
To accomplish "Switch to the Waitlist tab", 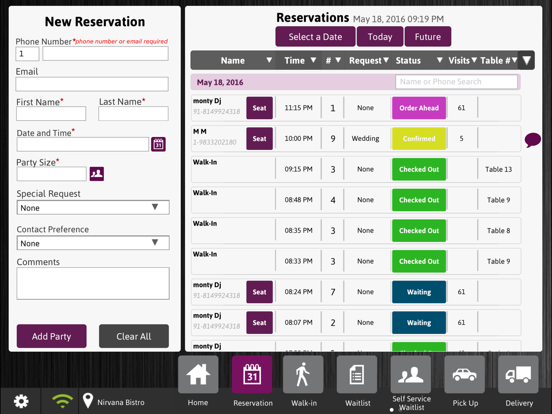I will 357,375.
